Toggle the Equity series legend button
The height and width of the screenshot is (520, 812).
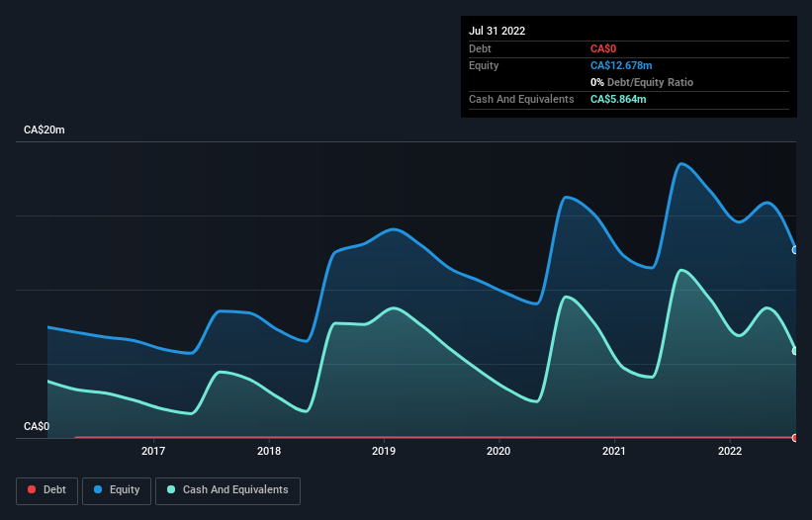[x=117, y=490]
